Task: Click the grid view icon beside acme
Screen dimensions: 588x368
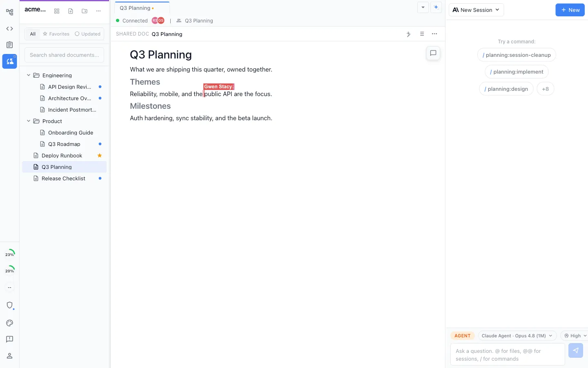Action: [x=57, y=11]
